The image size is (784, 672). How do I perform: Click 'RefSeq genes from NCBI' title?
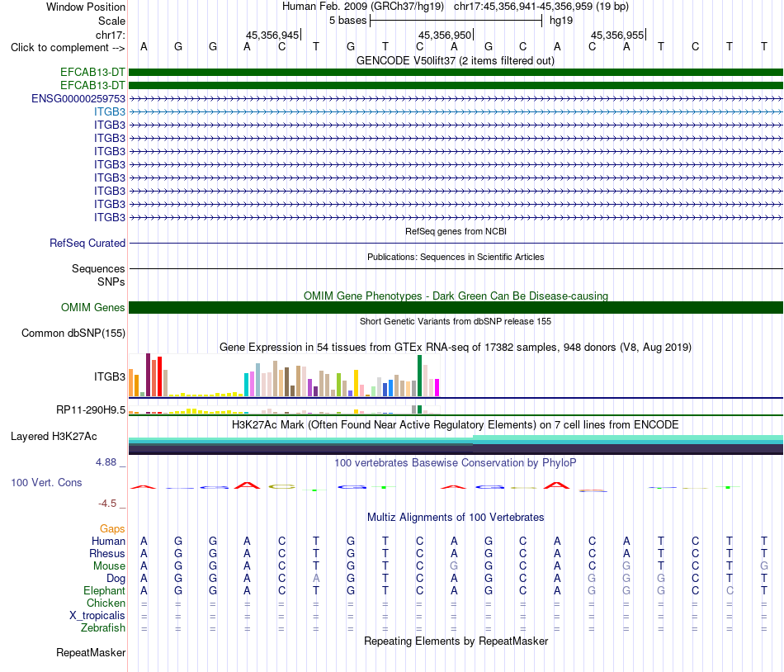456,231
